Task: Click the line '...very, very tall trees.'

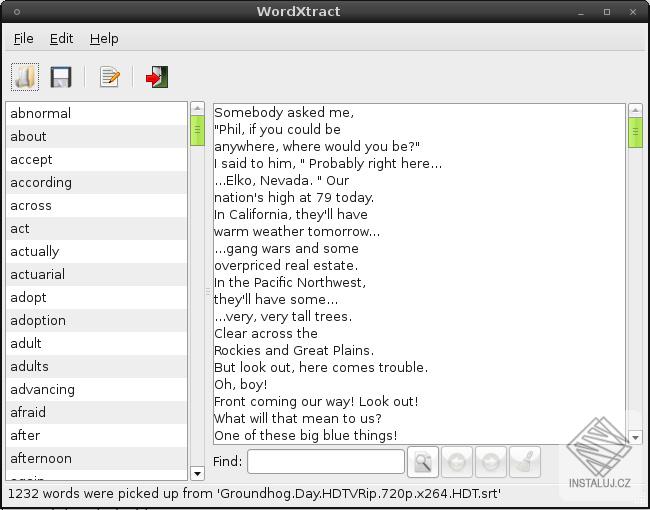Action: pyautogui.click(x=283, y=316)
